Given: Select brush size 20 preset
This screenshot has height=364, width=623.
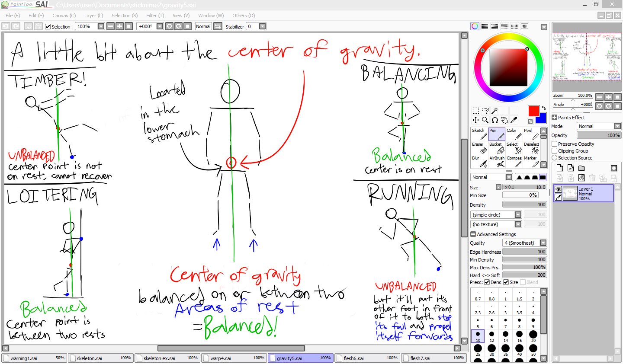Looking at the screenshot, I should click(533, 335).
